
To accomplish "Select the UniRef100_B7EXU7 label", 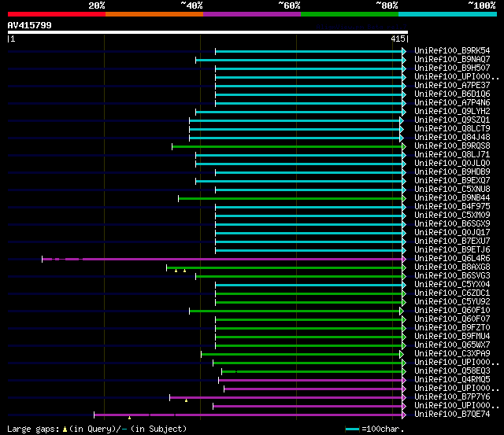I will pos(452,241).
